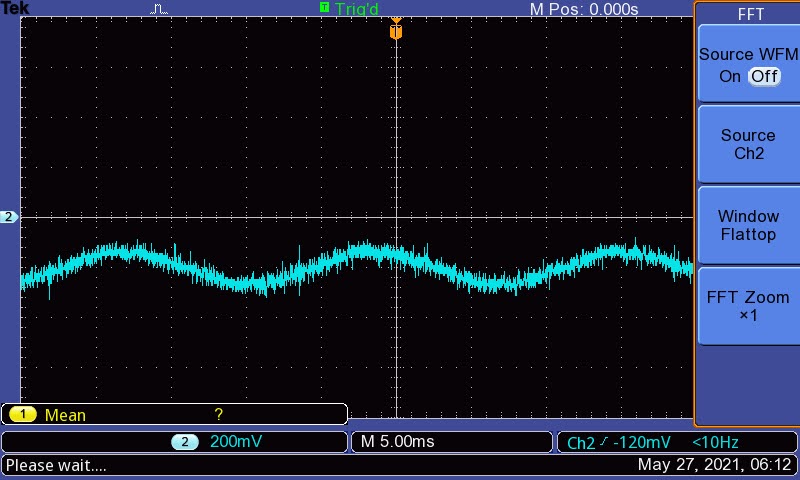The width and height of the screenshot is (800, 480).
Task: Select the Mean measurement readout
Action: tap(66, 415)
